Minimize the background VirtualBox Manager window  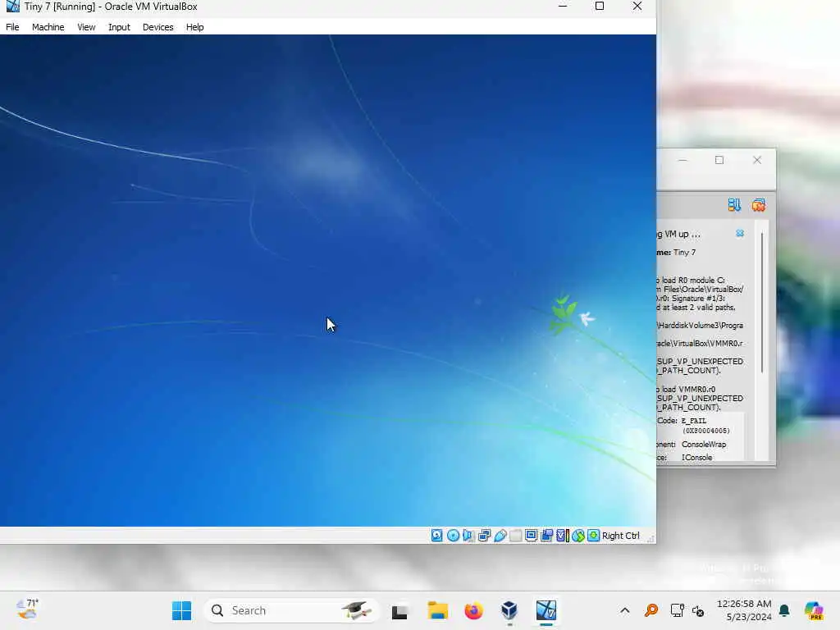[x=682, y=160]
